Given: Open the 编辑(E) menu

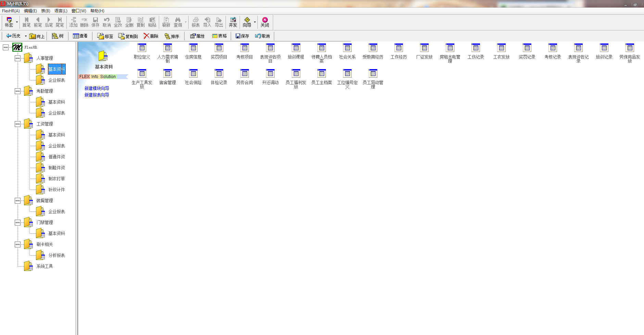Looking at the screenshot, I should pos(30,11).
